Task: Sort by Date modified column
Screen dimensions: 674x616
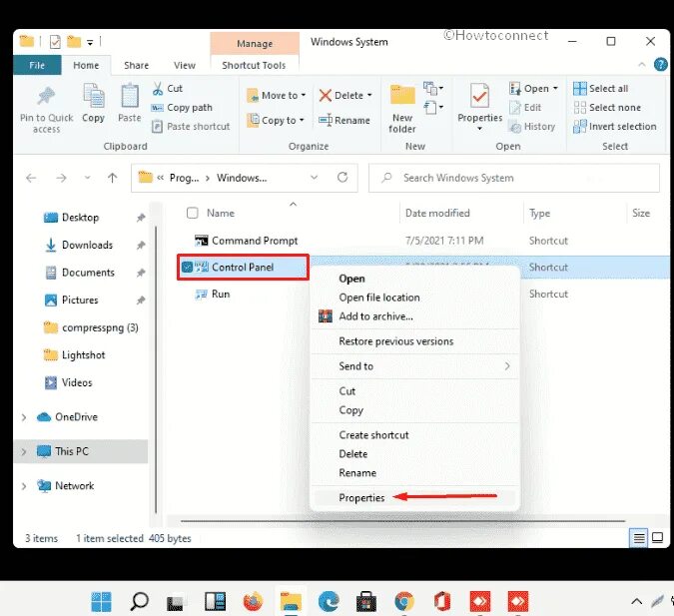Action: 437,214
